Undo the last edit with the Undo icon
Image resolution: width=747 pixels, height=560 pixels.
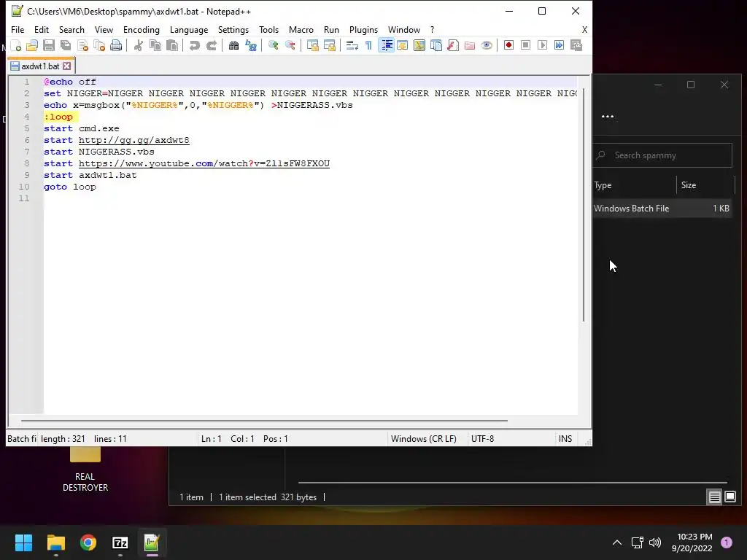tap(194, 45)
